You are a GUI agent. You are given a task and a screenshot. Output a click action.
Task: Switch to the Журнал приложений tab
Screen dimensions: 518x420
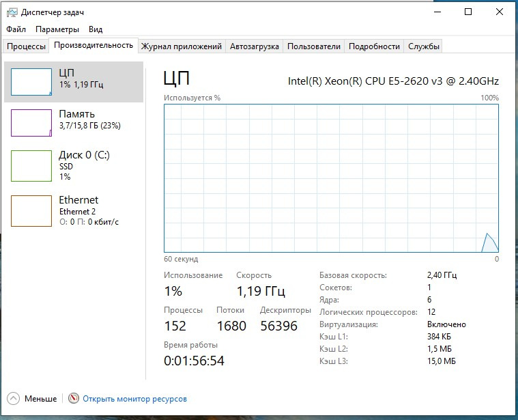pyautogui.click(x=181, y=46)
